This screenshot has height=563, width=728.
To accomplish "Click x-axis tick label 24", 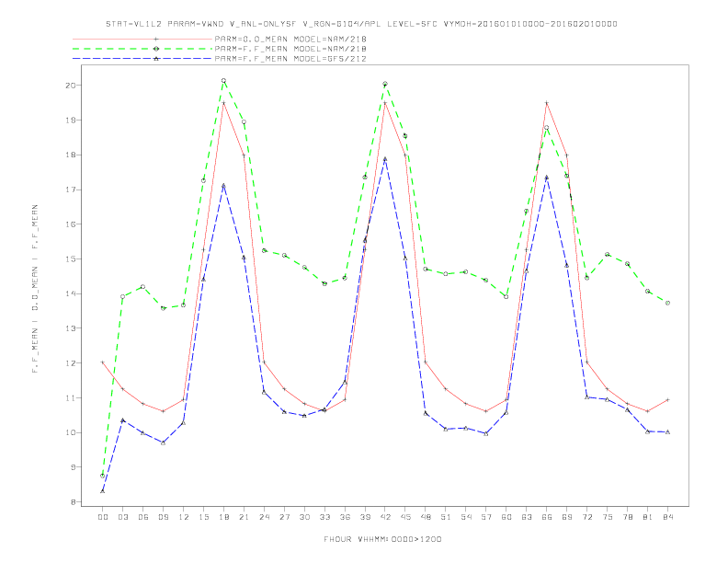I will click(x=264, y=517).
